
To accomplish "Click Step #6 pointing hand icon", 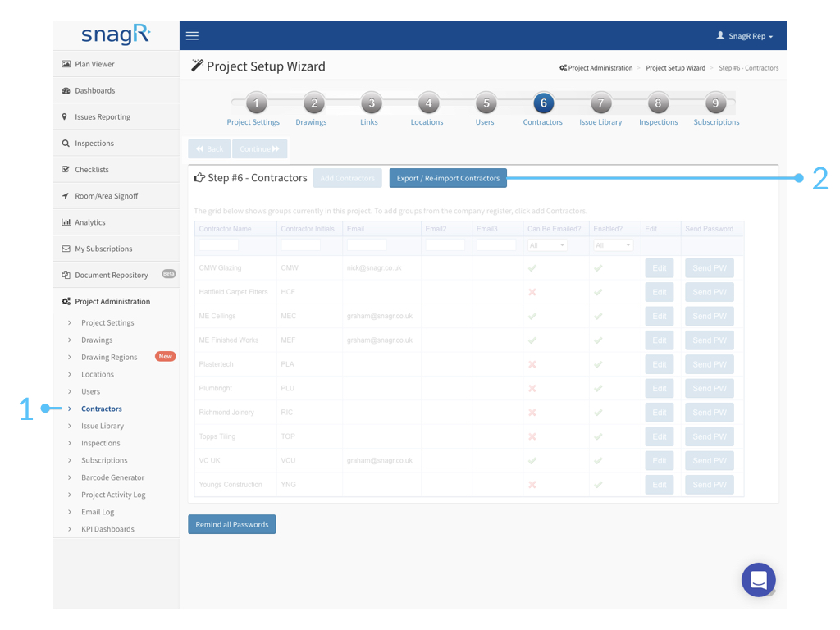I will pyautogui.click(x=199, y=177).
